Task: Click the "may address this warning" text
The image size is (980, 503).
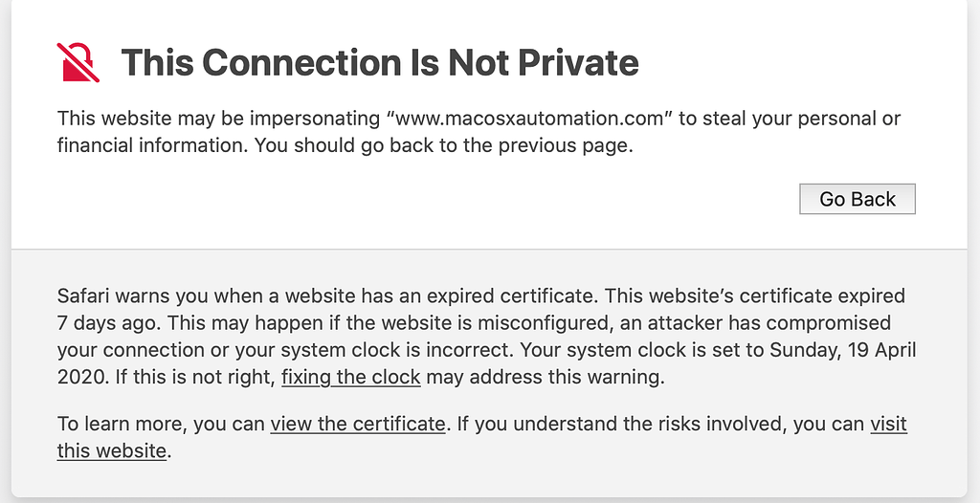Action: (x=545, y=377)
